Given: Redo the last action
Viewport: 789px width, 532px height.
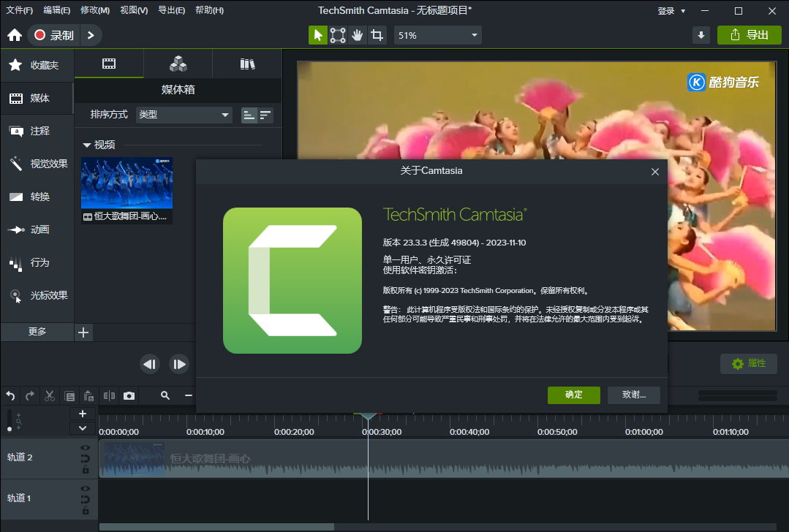Looking at the screenshot, I should tap(30, 396).
